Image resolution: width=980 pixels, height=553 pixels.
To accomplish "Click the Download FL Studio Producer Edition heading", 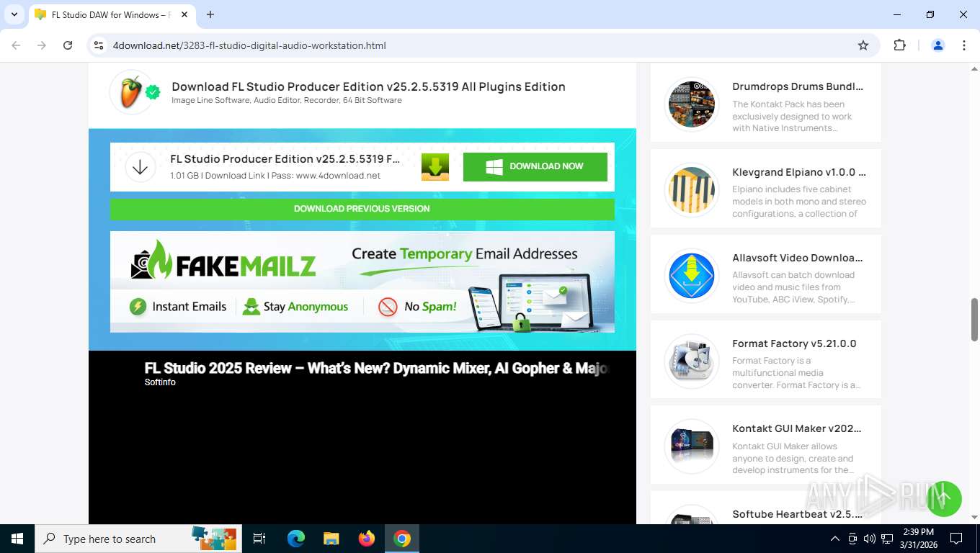I will pos(368,86).
